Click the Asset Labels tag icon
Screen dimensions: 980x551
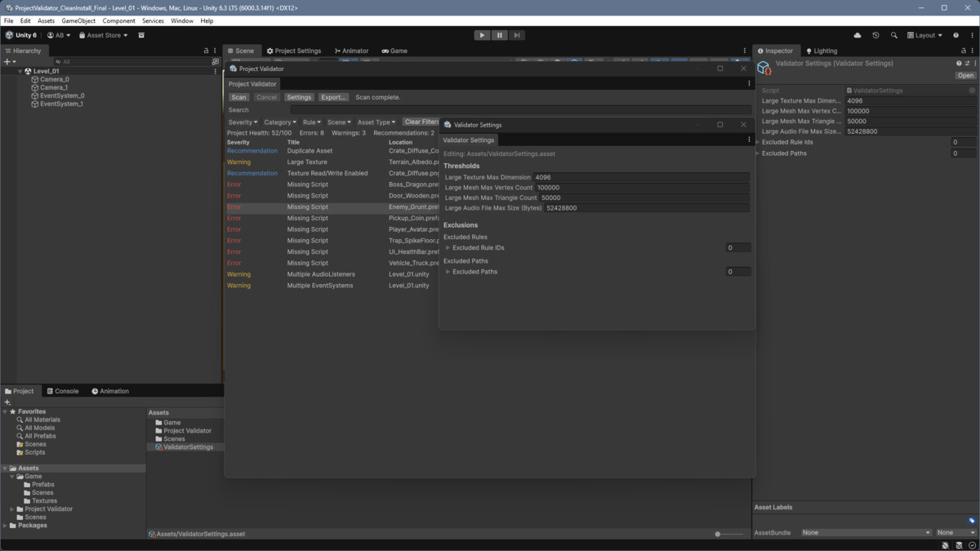(972, 521)
